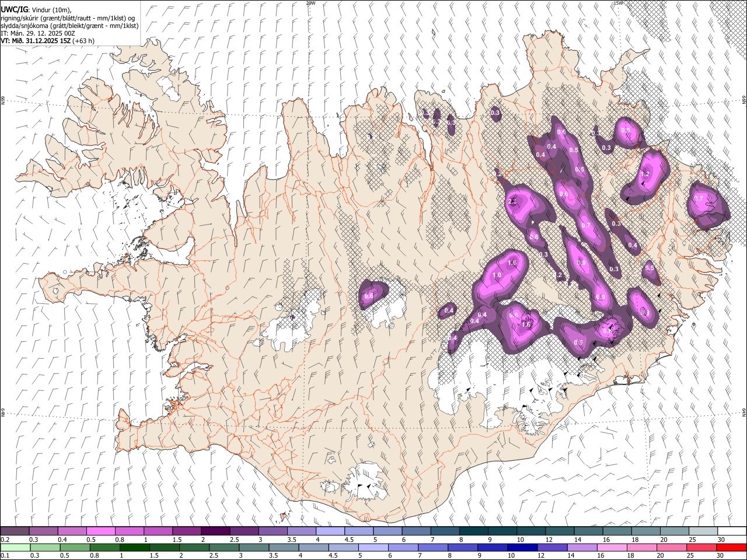Pick the pale green swatch labeled 0.1

tap(15, 548)
